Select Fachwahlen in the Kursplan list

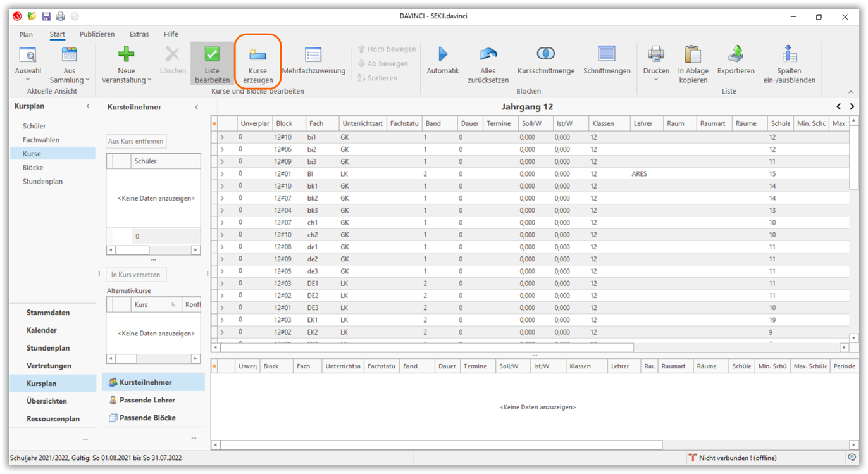(41, 140)
